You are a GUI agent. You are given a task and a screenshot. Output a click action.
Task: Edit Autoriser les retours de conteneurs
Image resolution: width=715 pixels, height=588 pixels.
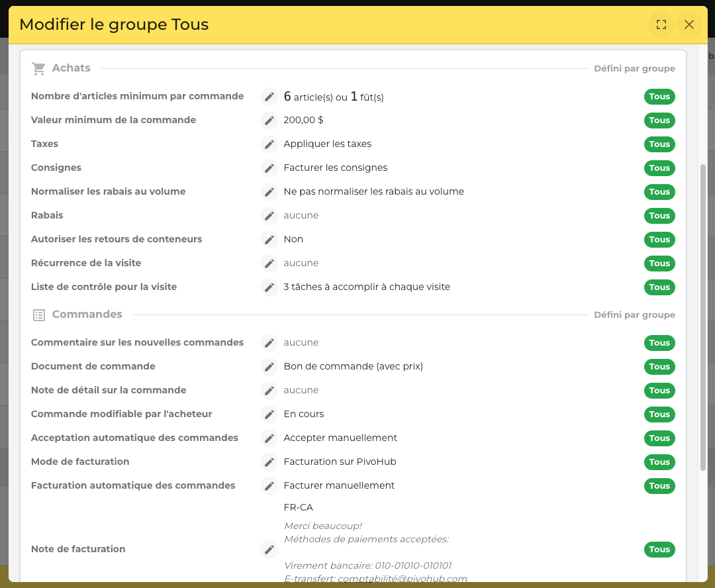(x=269, y=240)
